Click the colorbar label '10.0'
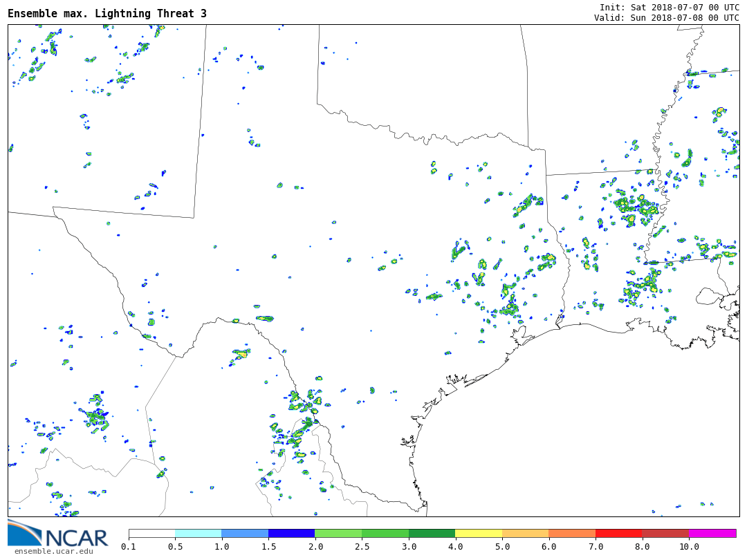Screen dimensions: 747x560 689,547
